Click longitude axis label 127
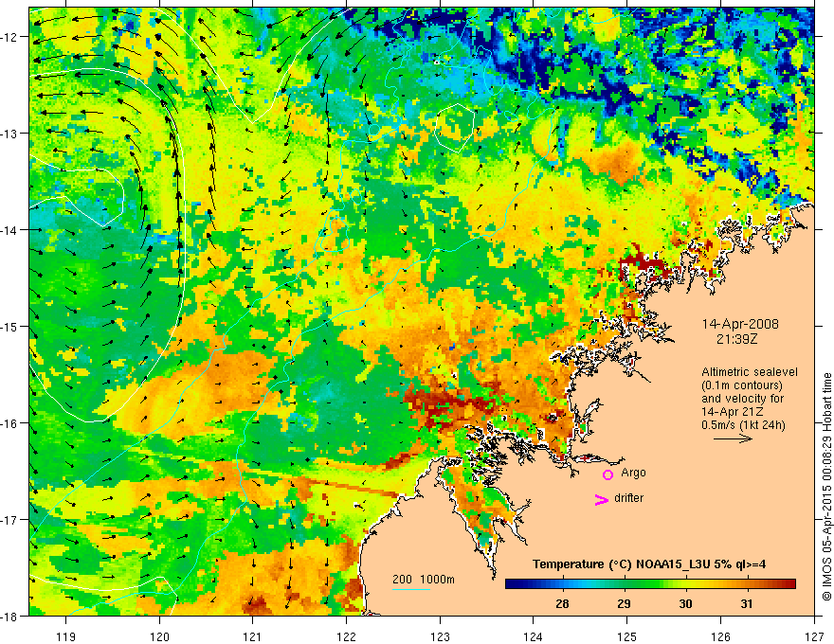Screen dimensions: 834x644 (x=814, y=636)
